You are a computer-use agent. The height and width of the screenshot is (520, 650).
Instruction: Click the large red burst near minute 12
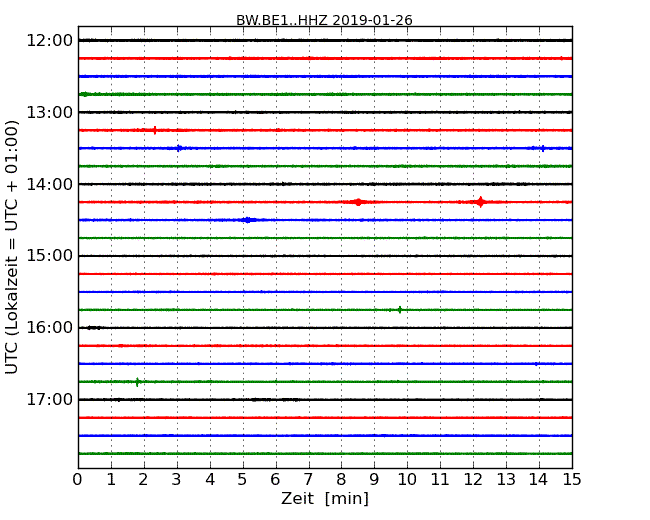pos(480,202)
